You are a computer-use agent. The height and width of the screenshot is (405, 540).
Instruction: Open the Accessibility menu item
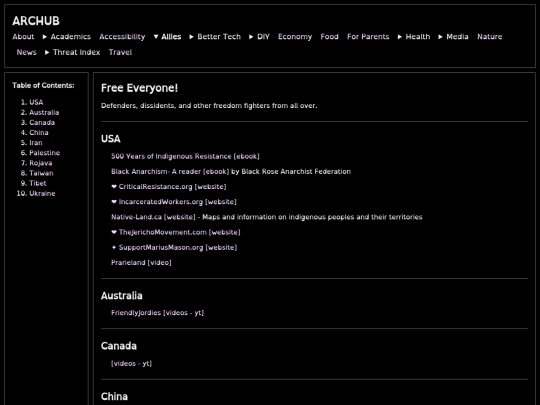click(122, 37)
